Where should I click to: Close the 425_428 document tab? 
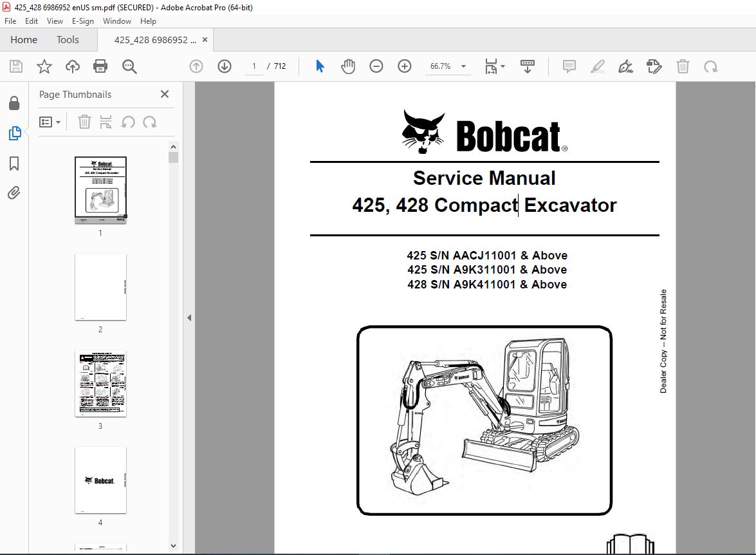coord(205,40)
